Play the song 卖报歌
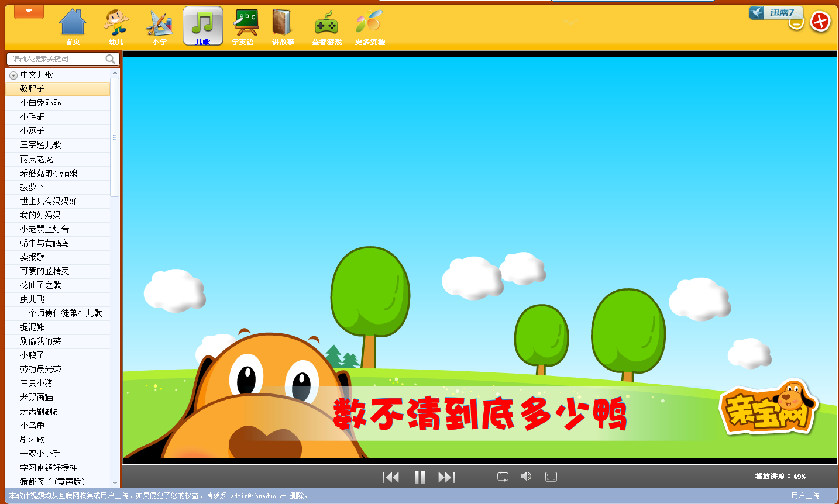 pos(57,257)
